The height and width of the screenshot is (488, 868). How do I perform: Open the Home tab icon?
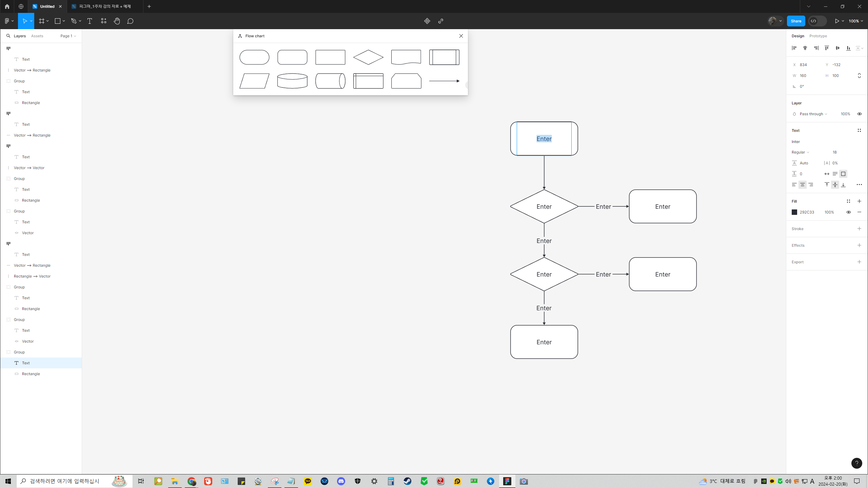7,6
